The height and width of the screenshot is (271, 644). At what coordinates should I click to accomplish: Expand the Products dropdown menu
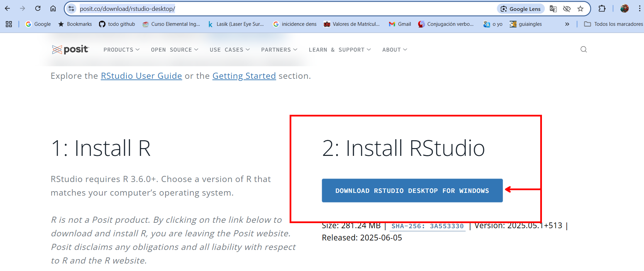click(x=121, y=50)
